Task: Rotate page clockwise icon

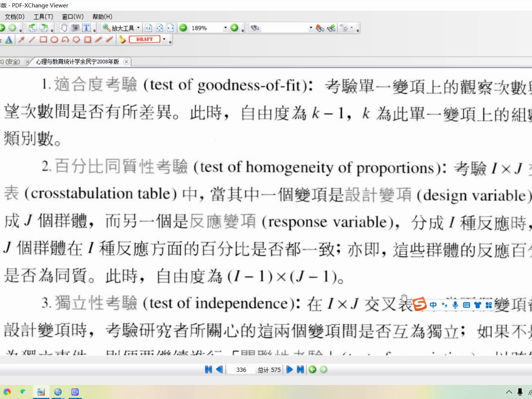Action: coord(44,28)
